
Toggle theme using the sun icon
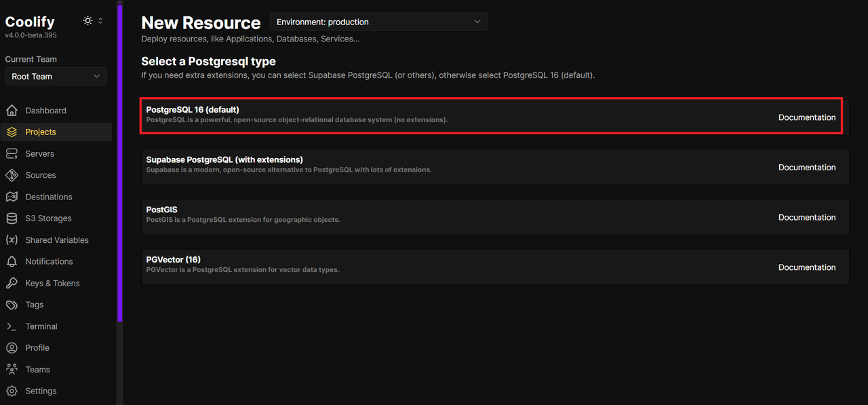pos(87,21)
